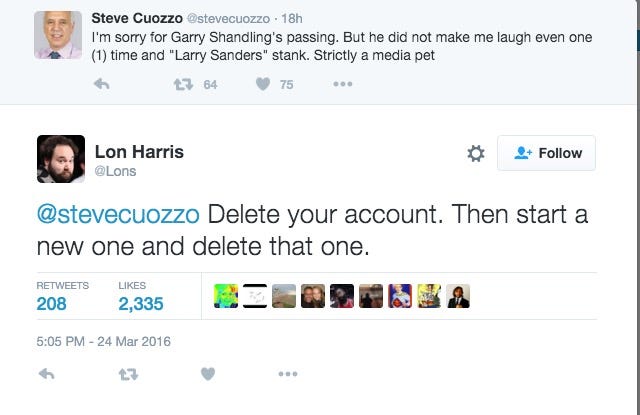Retweet Lon Harris's tweet
640x415 pixels.
pos(128,374)
